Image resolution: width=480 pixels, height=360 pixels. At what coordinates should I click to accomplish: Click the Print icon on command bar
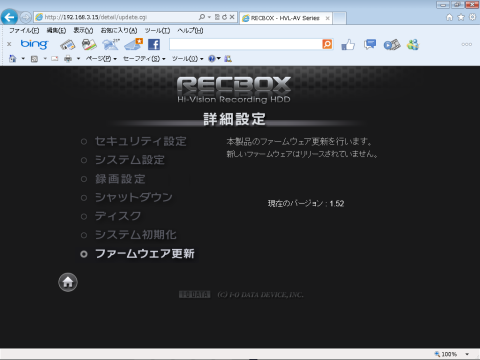[x=68, y=59]
